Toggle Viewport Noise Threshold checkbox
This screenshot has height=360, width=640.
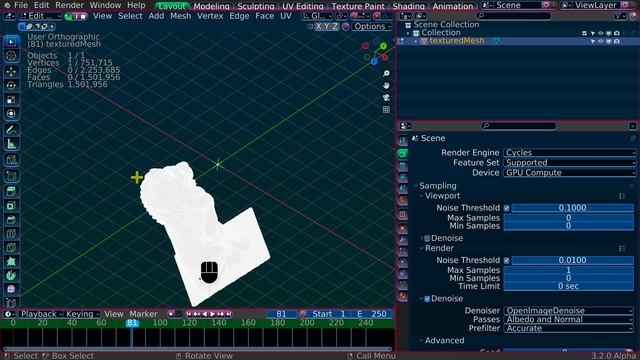coord(507,208)
